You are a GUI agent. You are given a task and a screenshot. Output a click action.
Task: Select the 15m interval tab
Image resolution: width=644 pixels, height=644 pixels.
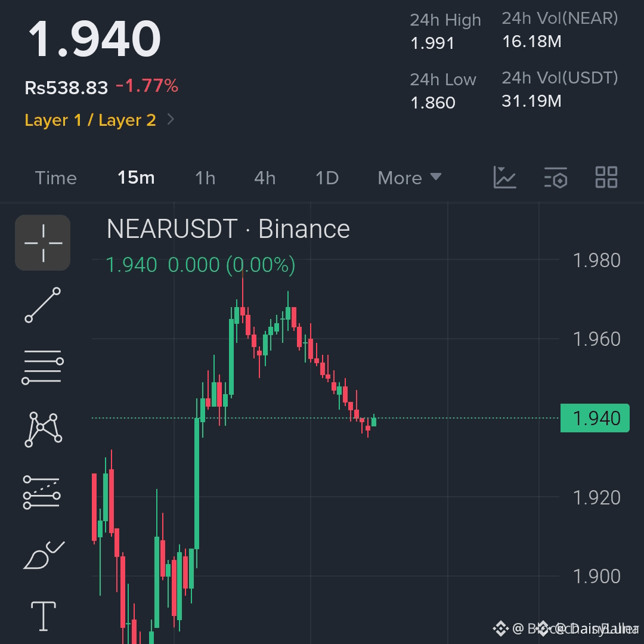click(x=136, y=178)
